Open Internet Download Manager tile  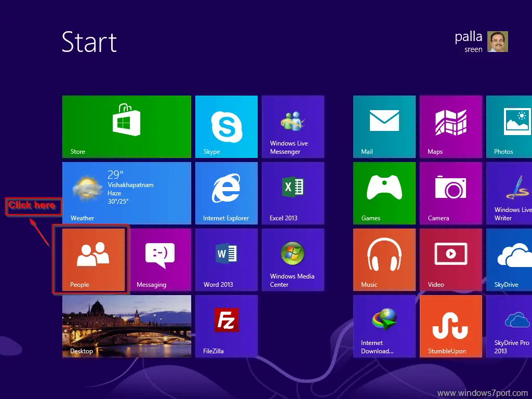pos(384,326)
